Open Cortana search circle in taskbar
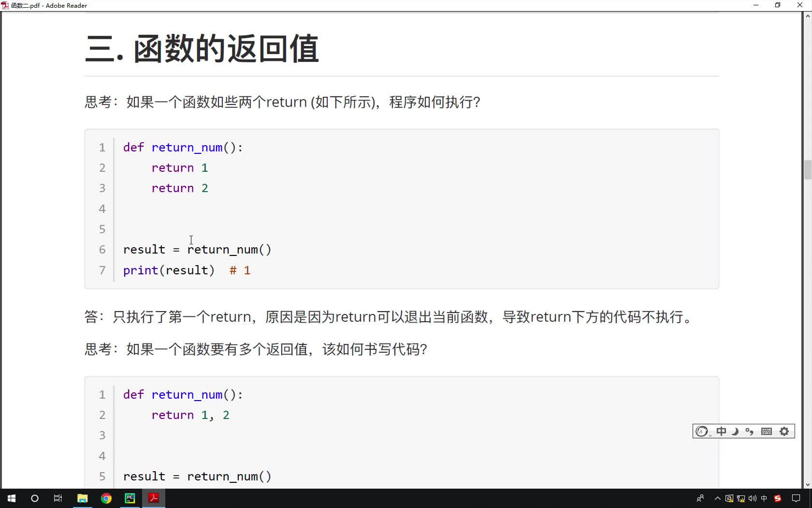812x508 pixels. [35, 498]
